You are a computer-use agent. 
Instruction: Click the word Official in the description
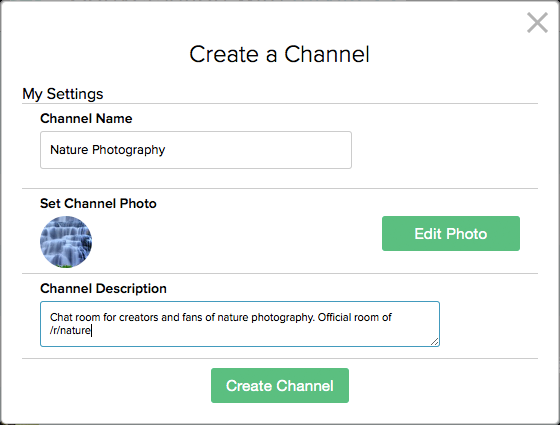coord(334,317)
